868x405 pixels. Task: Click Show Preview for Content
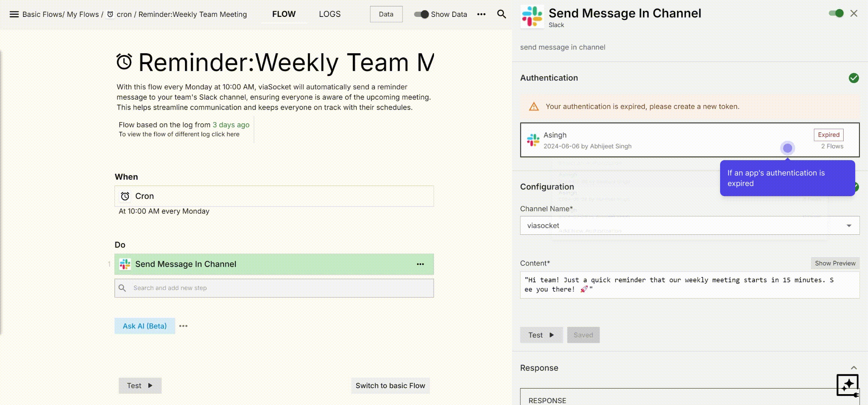(x=835, y=263)
